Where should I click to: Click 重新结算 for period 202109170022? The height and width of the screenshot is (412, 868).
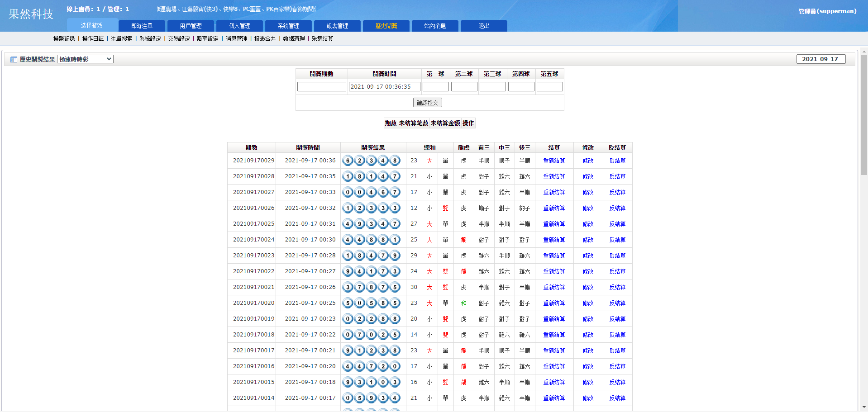coord(554,271)
